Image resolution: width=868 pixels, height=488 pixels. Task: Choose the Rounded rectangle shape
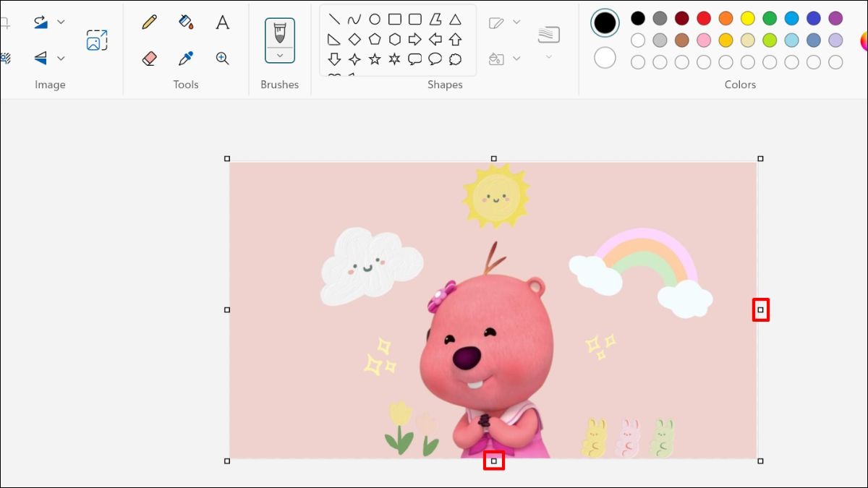coord(415,20)
